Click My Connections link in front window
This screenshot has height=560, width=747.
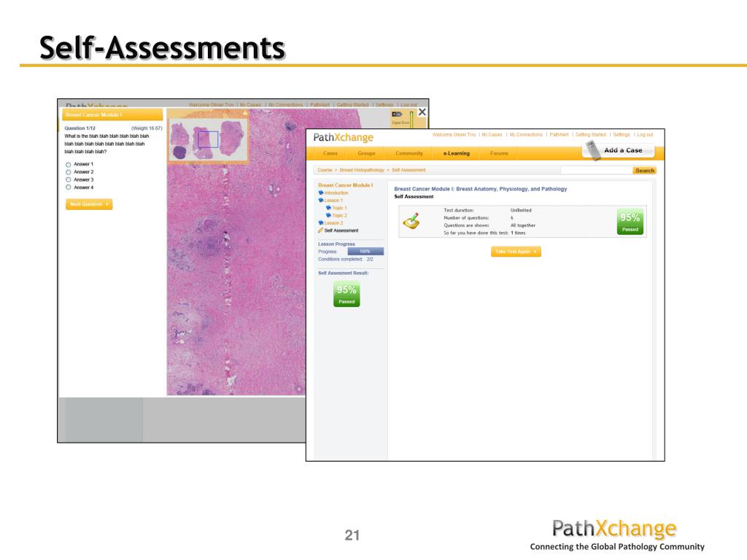(526, 135)
